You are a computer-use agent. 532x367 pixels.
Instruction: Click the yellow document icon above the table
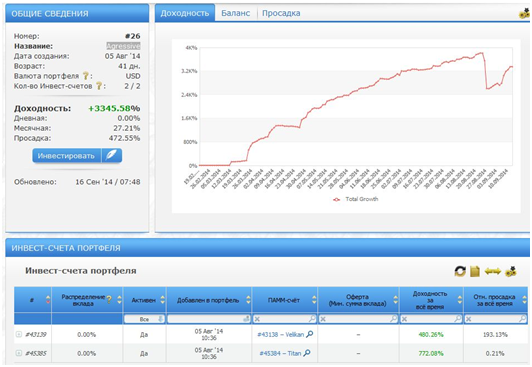tap(475, 271)
